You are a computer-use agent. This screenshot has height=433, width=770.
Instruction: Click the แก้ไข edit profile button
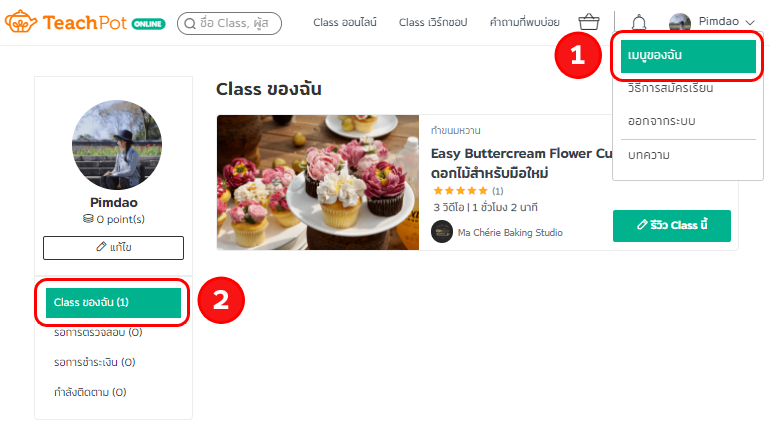113,247
